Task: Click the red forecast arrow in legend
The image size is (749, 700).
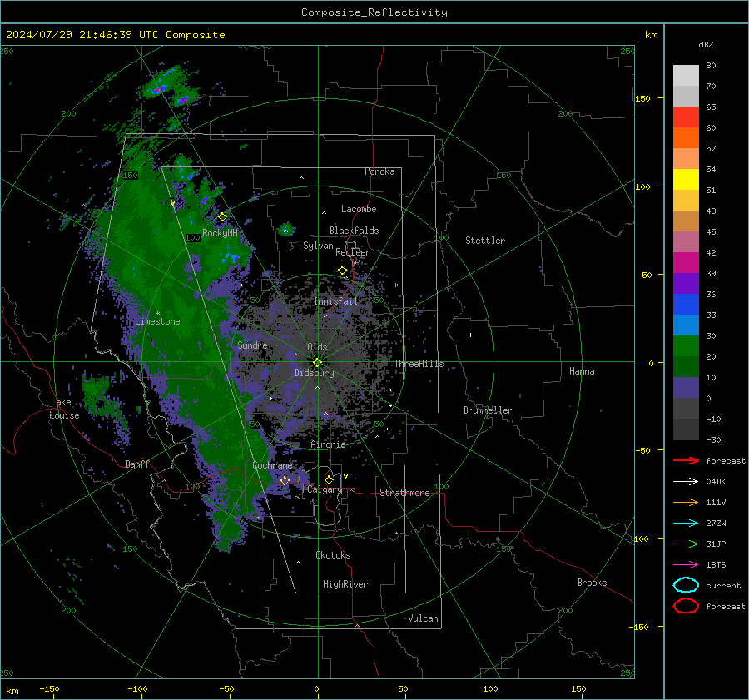Action: coord(686,460)
